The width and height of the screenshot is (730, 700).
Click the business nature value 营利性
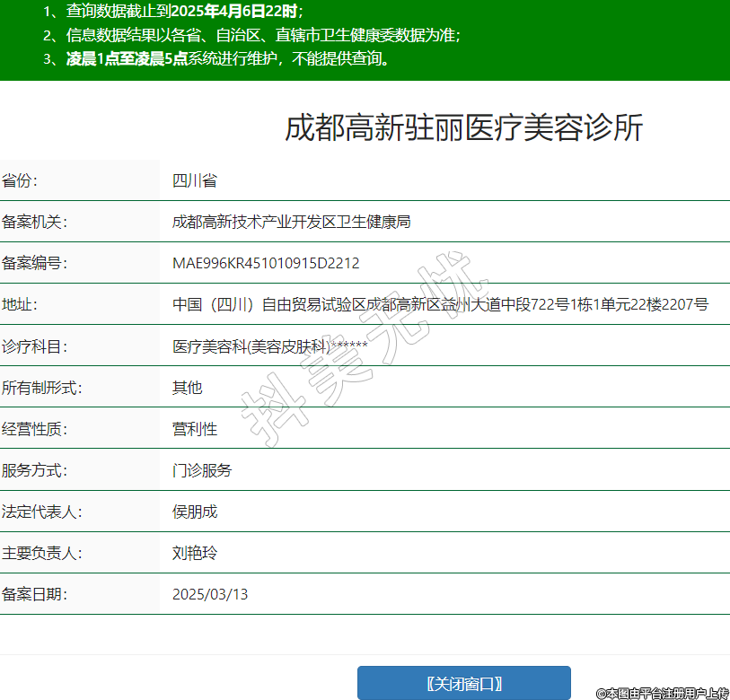tap(195, 429)
